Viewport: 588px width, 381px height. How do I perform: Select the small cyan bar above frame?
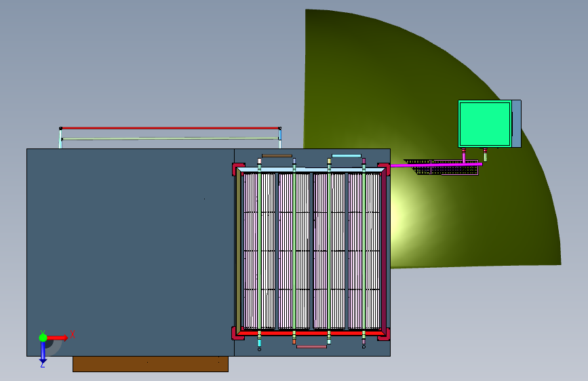click(347, 156)
